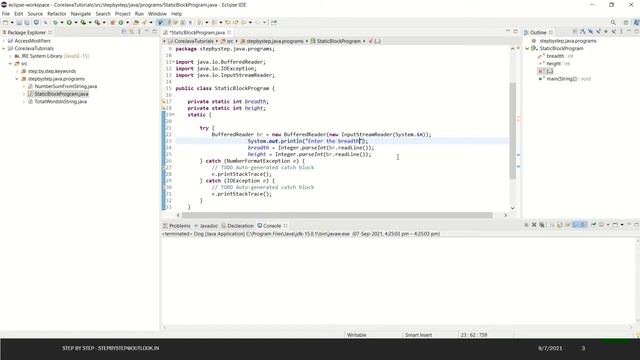
Task: Expand the AccessModifiers project
Action: point(4,41)
